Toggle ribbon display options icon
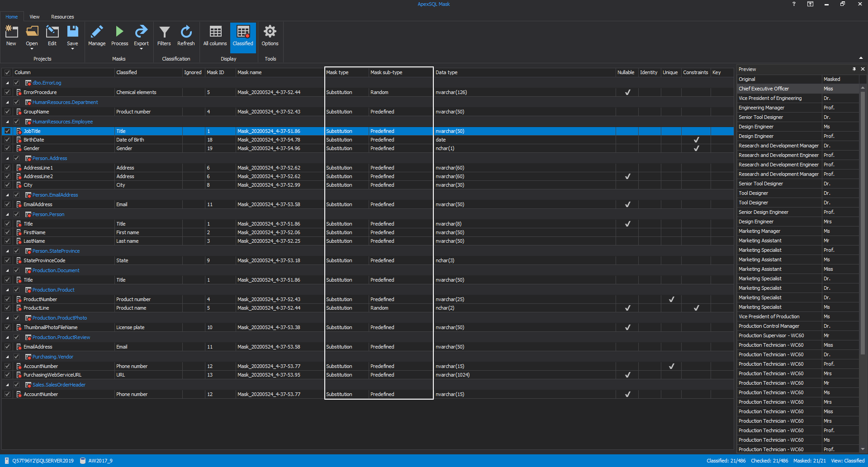The height and width of the screenshot is (467, 868). [x=810, y=4]
